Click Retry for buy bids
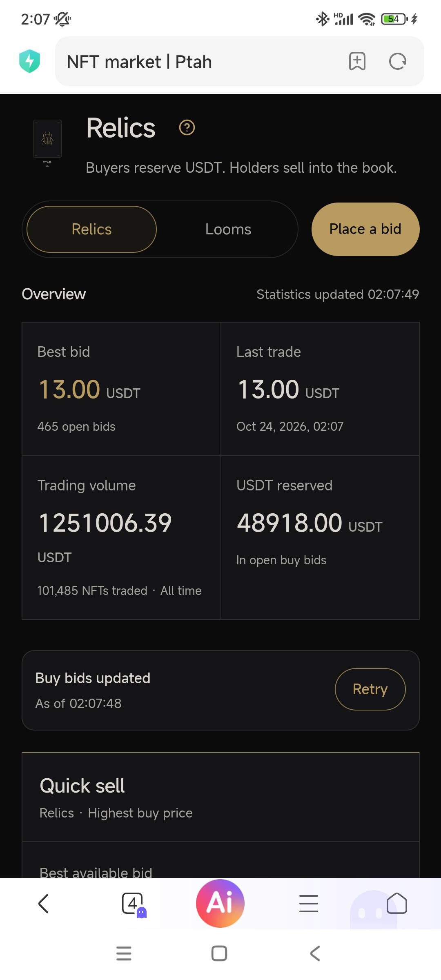441x980 pixels. click(x=370, y=689)
